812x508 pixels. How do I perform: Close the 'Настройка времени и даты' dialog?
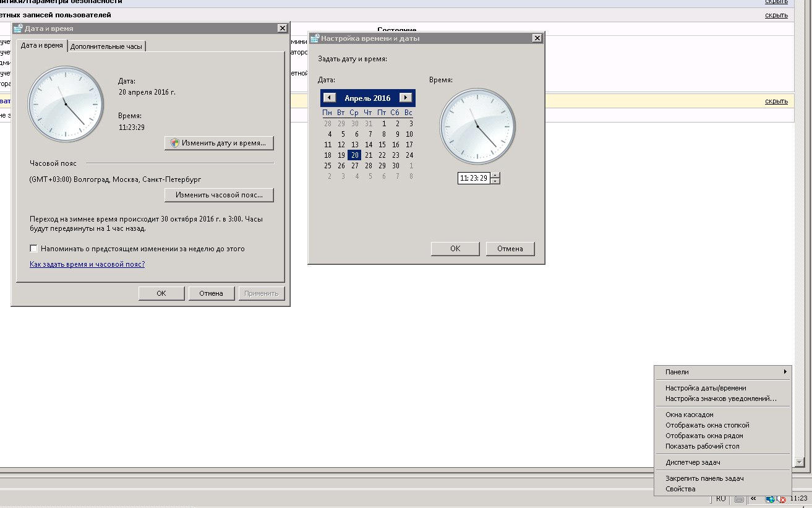[x=537, y=38]
